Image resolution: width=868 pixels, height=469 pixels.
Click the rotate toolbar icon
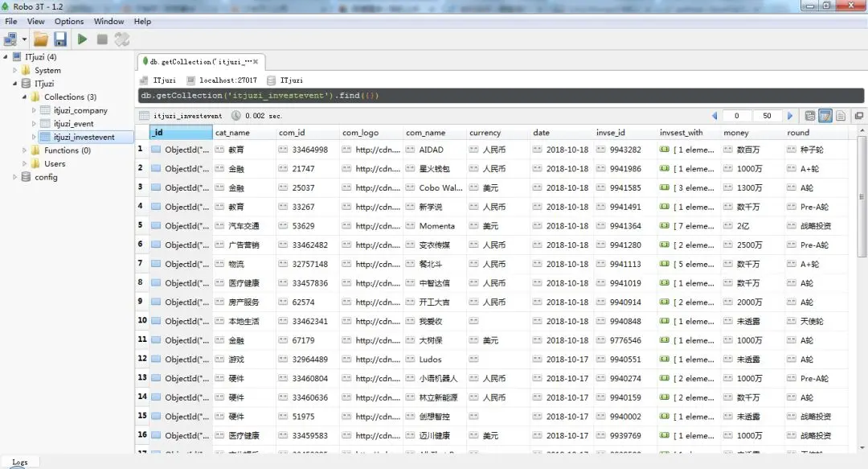click(122, 39)
